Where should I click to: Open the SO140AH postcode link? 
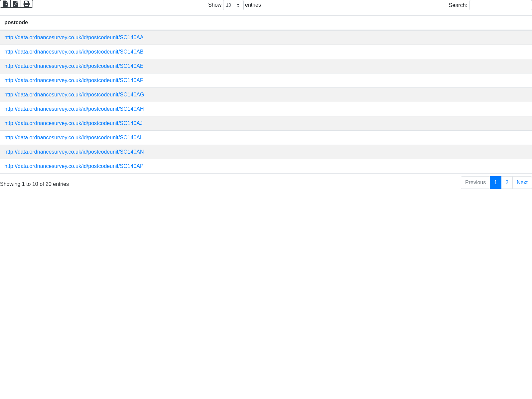(x=74, y=109)
